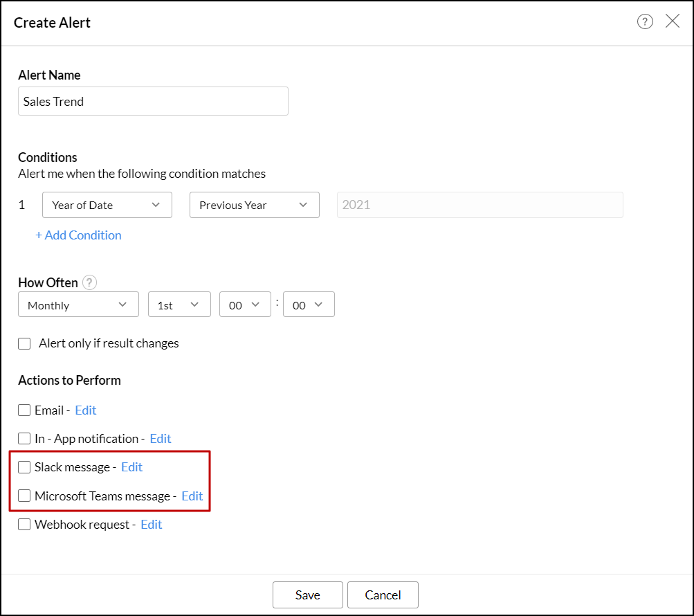This screenshot has height=616, width=694.
Task: Click the Add Condition link
Action: pyautogui.click(x=78, y=235)
